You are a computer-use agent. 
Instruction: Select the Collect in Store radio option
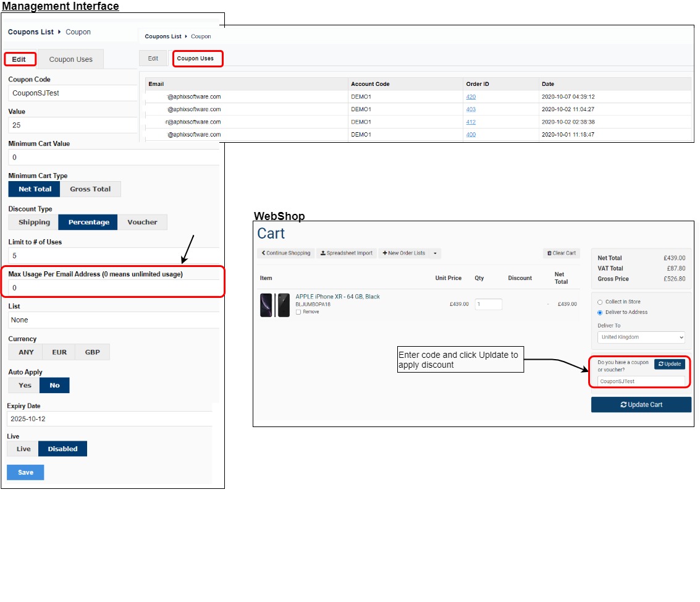tap(600, 302)
